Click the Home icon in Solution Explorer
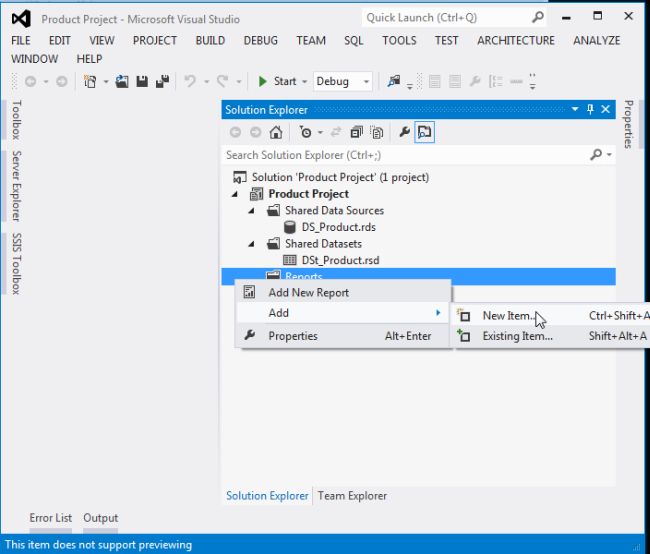The image size is (650, 554). 276,132
